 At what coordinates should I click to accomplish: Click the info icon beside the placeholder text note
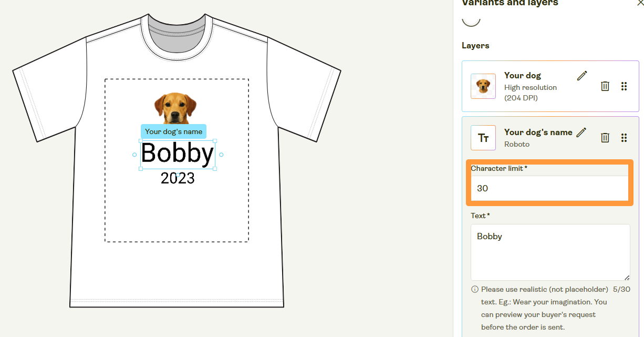[x=474, y=289]
